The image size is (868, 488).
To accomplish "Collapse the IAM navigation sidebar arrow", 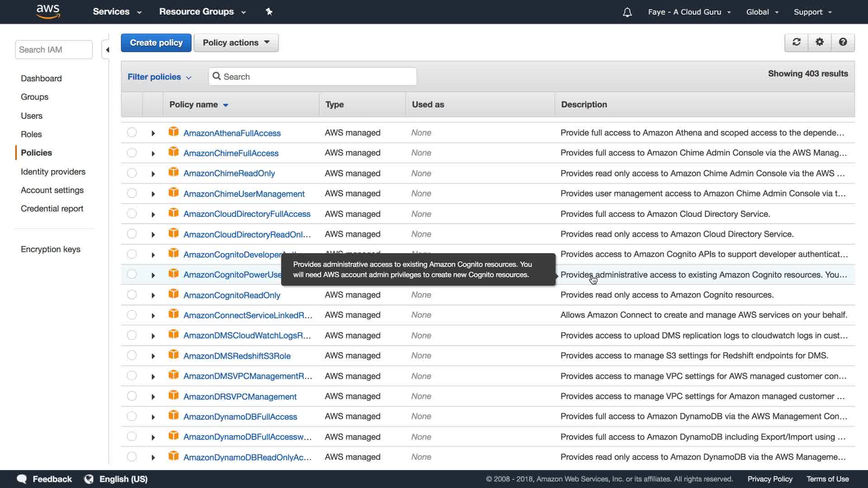I will tap(107, 50).
